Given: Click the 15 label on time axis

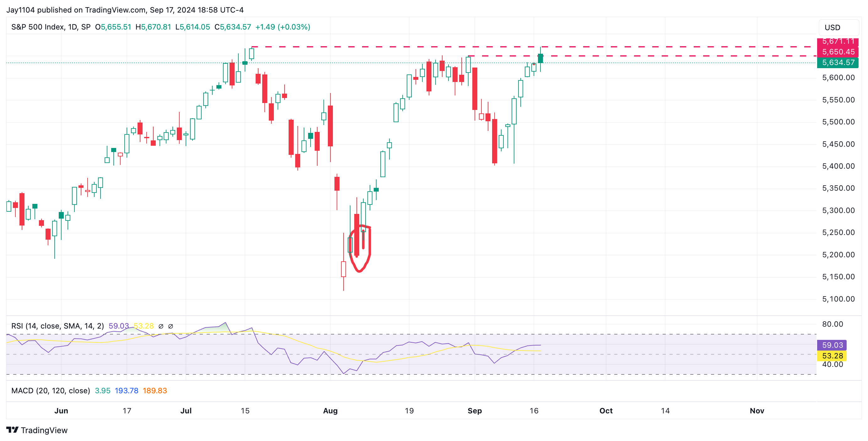Looking at the screenshot, I should coord(245,411).
